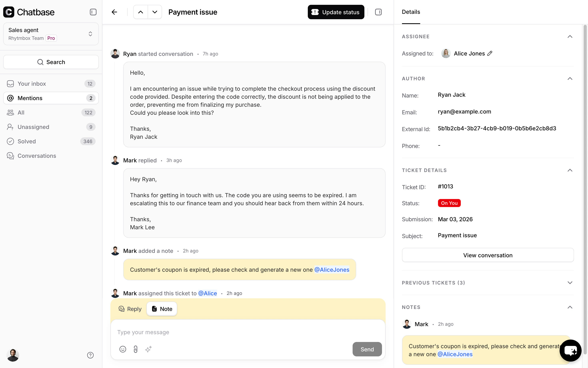Expand the Previous Tickets section
Screen dimensions: 588x368
click(570, 283)
